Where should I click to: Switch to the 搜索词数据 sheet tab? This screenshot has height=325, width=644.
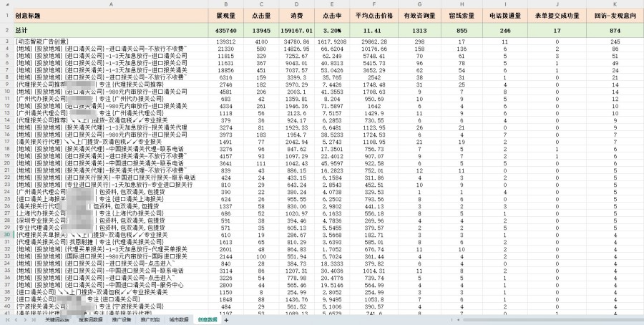click(90, 320)
